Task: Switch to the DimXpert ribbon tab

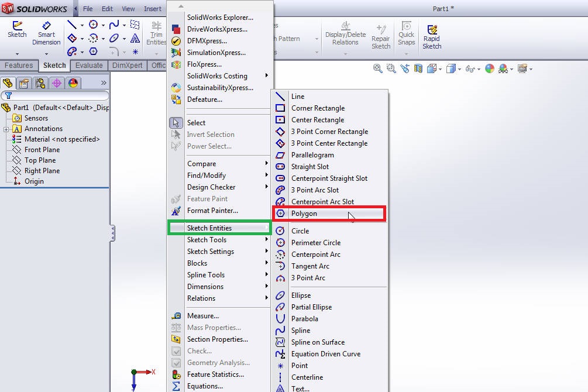Action: point(127,66)
